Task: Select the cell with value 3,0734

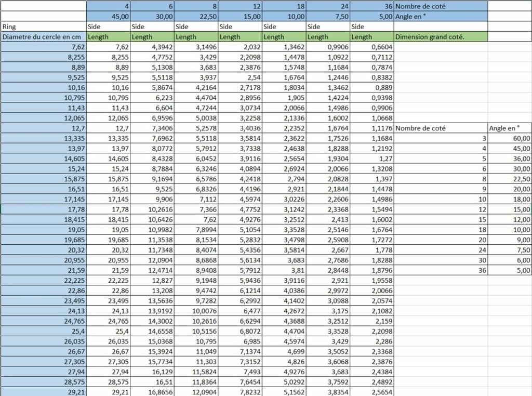Action: (240, 108)
